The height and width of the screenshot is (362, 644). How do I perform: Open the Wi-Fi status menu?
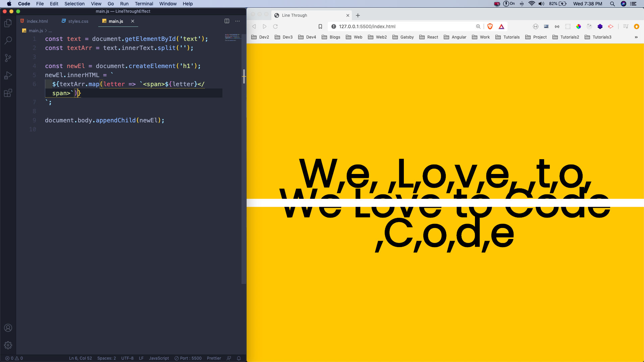pyautogui.click(x=532, y=4)
